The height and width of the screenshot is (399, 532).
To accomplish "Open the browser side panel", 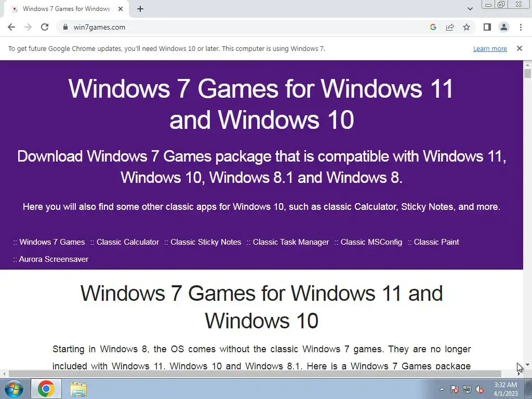I will point(487,27).
